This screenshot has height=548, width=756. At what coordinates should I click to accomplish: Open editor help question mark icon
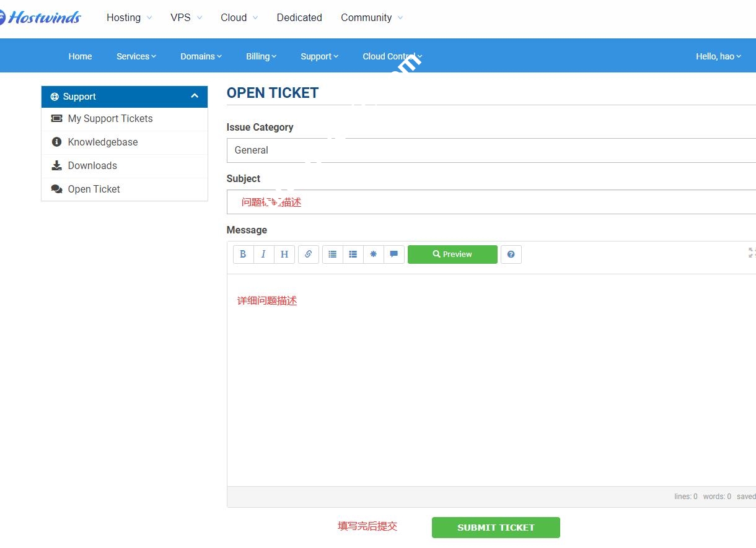[511, 254]
